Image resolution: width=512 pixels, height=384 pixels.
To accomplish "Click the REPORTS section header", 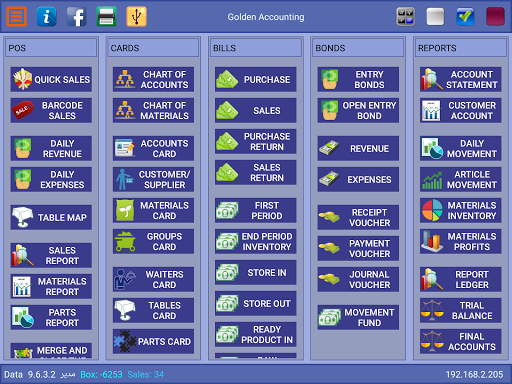I will tap(460, 48).
